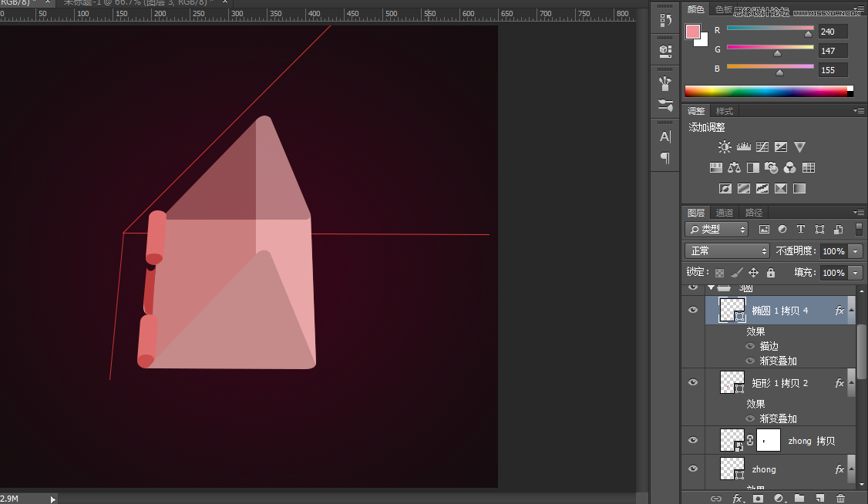
Task: Open the Character panel icon
Action: (x=665, y=136)
